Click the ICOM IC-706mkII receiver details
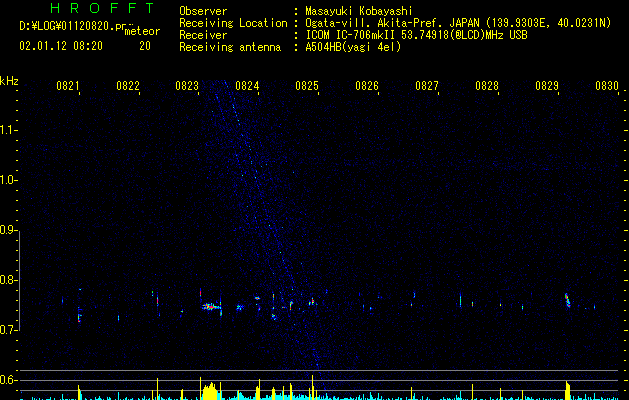This screenshot has width=629, height=400. click(416, 35)
